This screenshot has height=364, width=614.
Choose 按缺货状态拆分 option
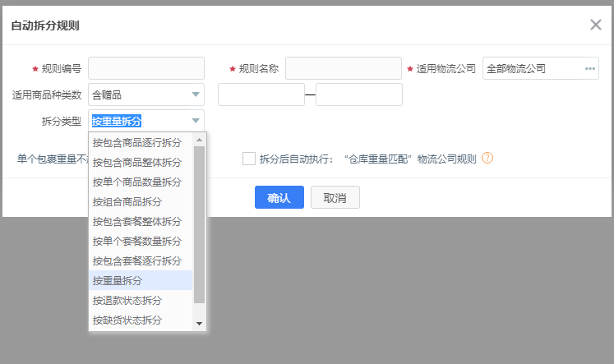point(141,320)
